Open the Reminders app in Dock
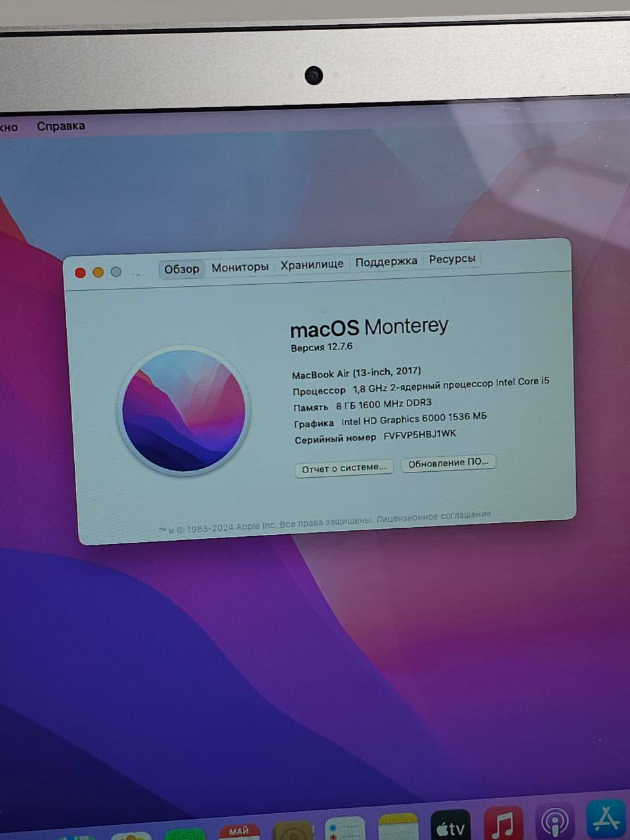 (x=345, y=829)
